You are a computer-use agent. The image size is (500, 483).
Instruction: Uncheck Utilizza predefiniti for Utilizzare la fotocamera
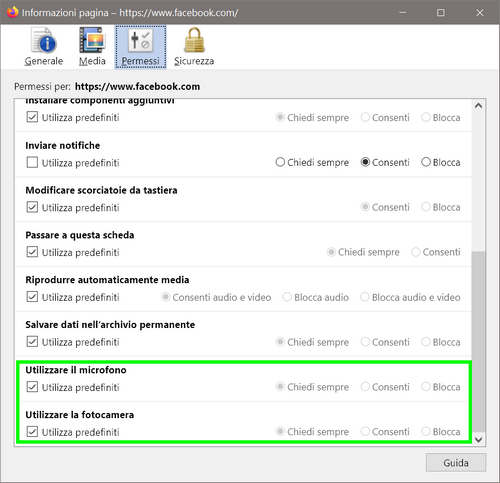point(32,432)
